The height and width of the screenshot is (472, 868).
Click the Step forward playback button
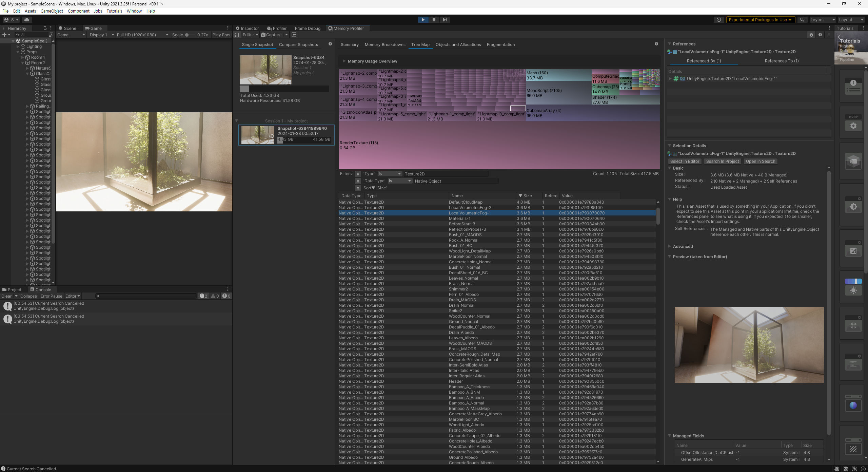tap(445, 20)
